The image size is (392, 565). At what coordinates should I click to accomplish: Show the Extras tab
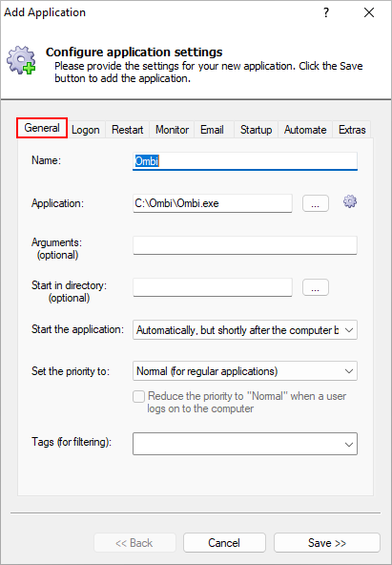tap(352, 130)
